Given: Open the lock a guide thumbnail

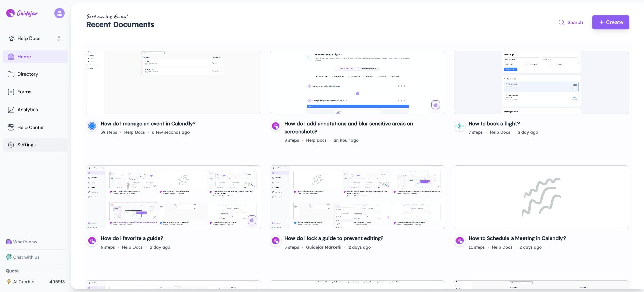Looking at the screenshot, I should (357, 197).
